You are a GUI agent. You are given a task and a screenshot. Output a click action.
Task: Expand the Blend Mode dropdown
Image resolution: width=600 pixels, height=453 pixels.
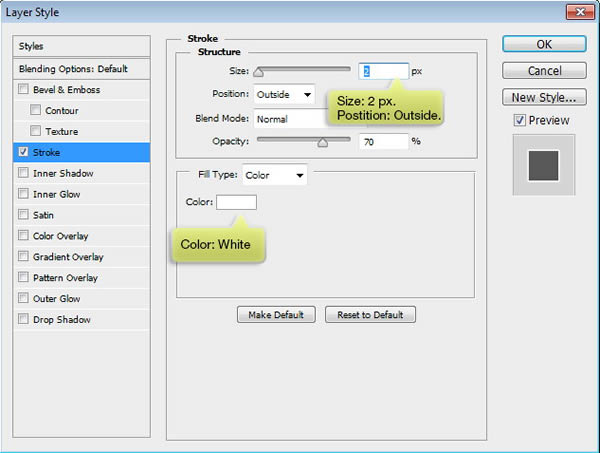290,118
